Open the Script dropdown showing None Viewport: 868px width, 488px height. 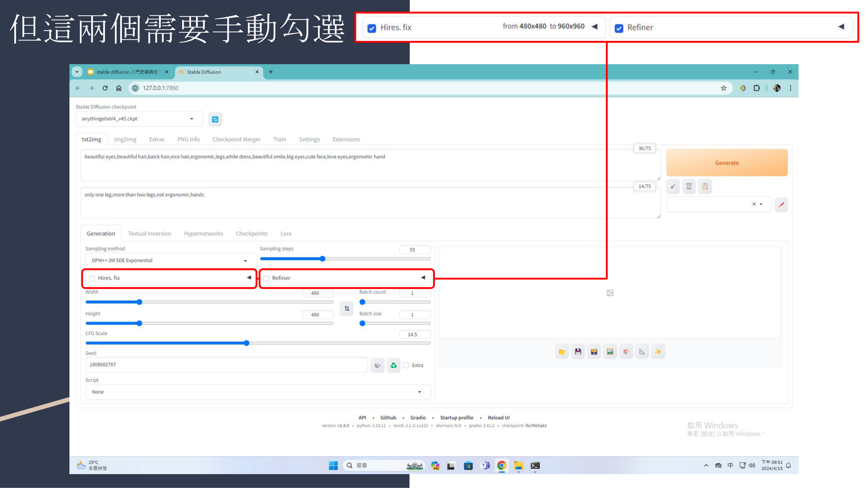tap(258, 392)
